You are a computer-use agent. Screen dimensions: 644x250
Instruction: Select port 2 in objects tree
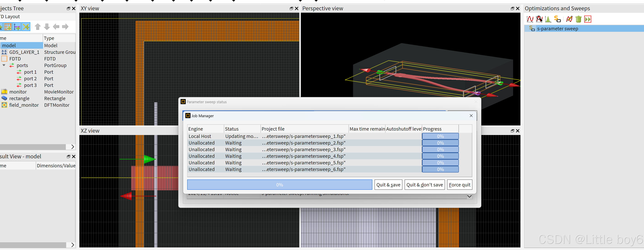[30, 79]
